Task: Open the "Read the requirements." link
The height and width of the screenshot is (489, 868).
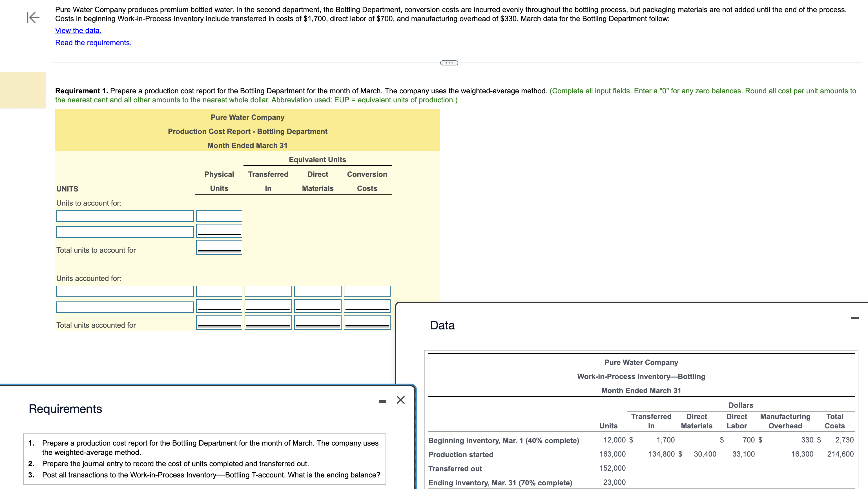Action: 93,43
